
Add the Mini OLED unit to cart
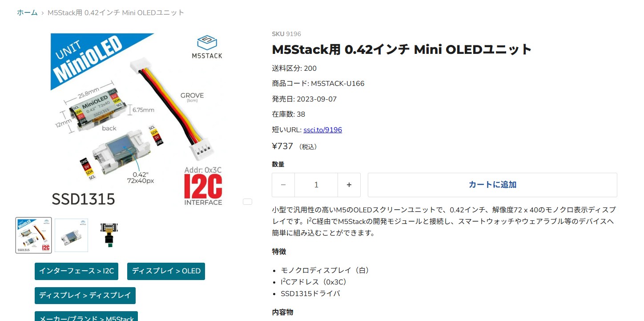[x=492, y=185]
